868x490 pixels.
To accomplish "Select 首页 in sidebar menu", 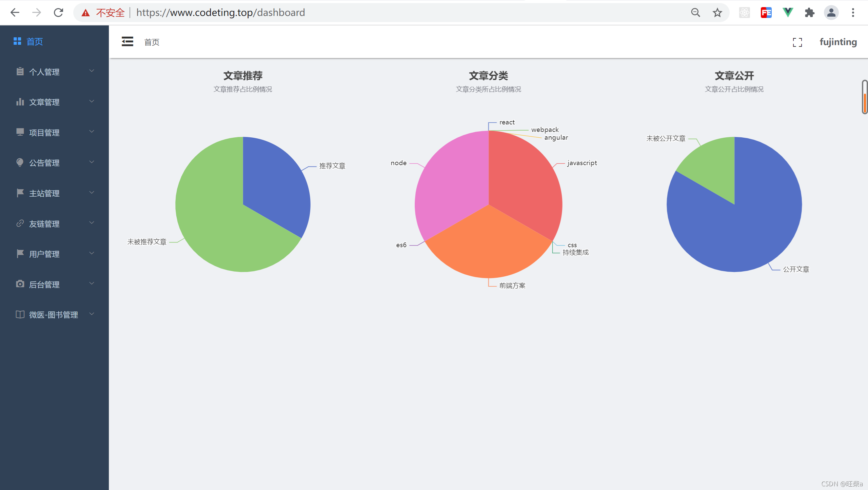I will tap(35, 41).
